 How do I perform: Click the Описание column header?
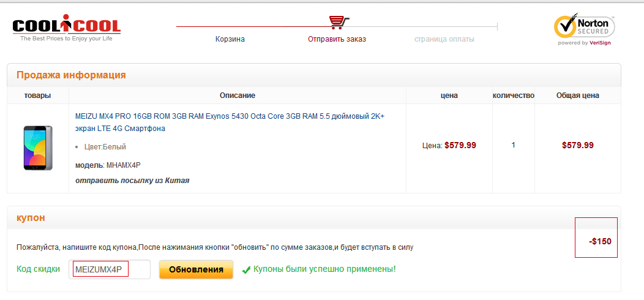(x=238, y=96)
